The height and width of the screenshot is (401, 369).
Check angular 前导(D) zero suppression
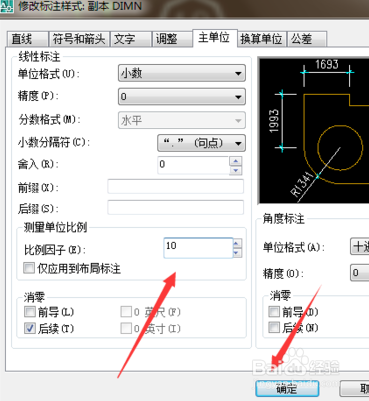[x=274, y=312]
